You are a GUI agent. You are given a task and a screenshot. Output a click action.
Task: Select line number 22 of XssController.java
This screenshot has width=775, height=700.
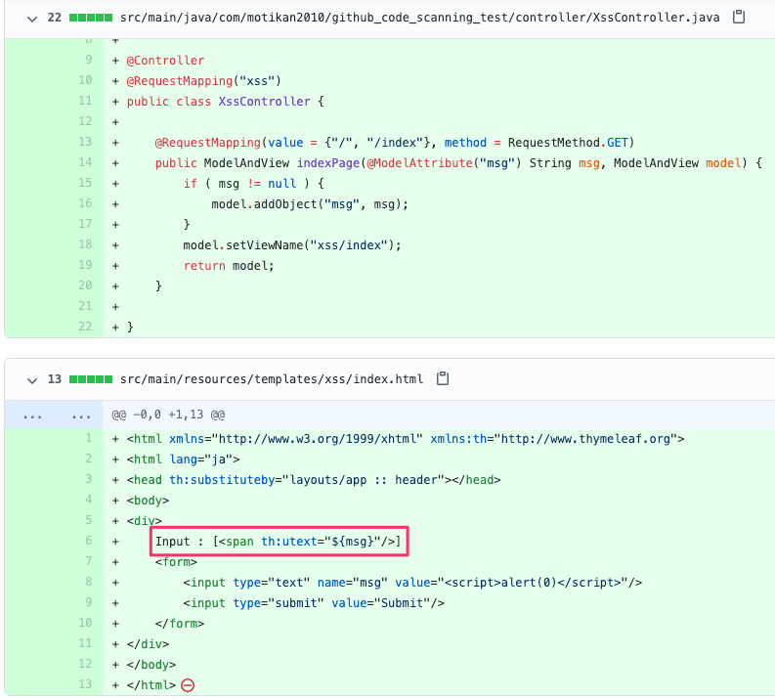(85, 327)
